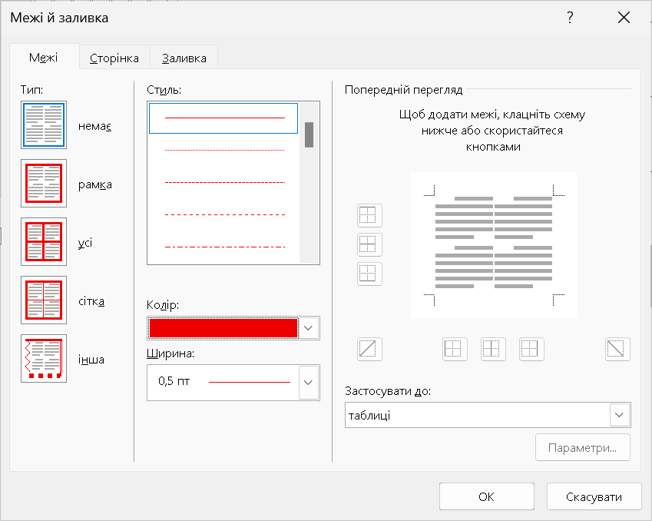
Task: Click the Параметри... button
Action: [583, 447]
